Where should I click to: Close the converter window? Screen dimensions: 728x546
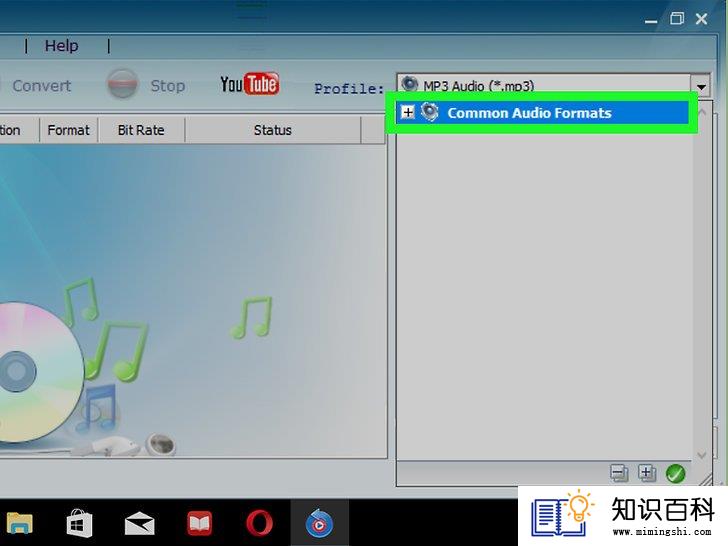point(702,19)
